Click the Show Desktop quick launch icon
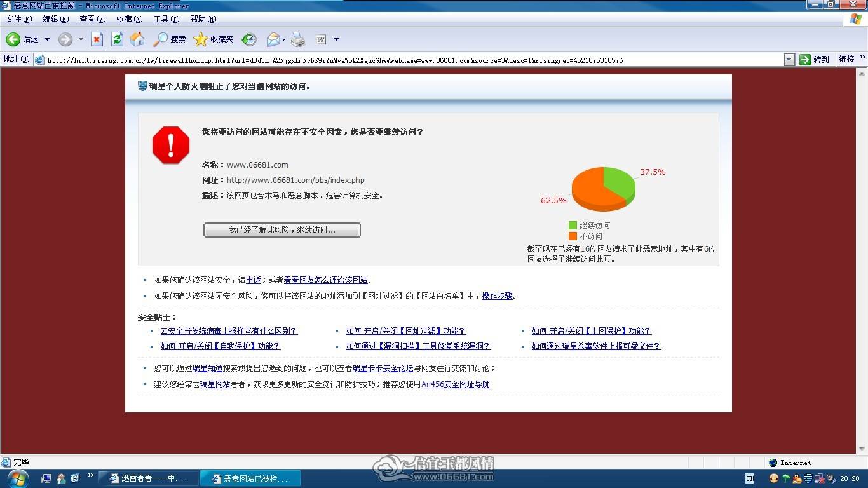This screenshot has height=488, width=868. [x=46, y=478]
